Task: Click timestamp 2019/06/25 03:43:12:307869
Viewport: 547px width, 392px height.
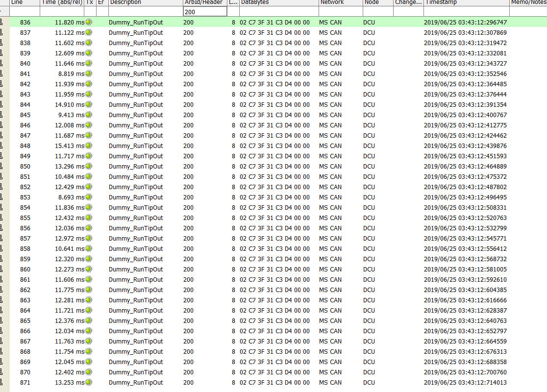Action: click(x=465, y=32)
